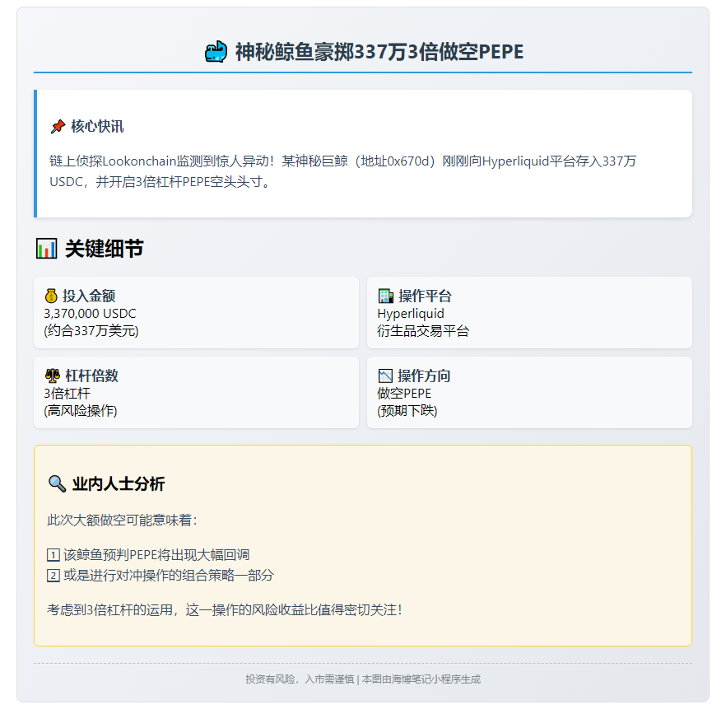The image size is (726, 728).
Task: Click the boxed number 1 bullet icon
Action: click(54, 556)
